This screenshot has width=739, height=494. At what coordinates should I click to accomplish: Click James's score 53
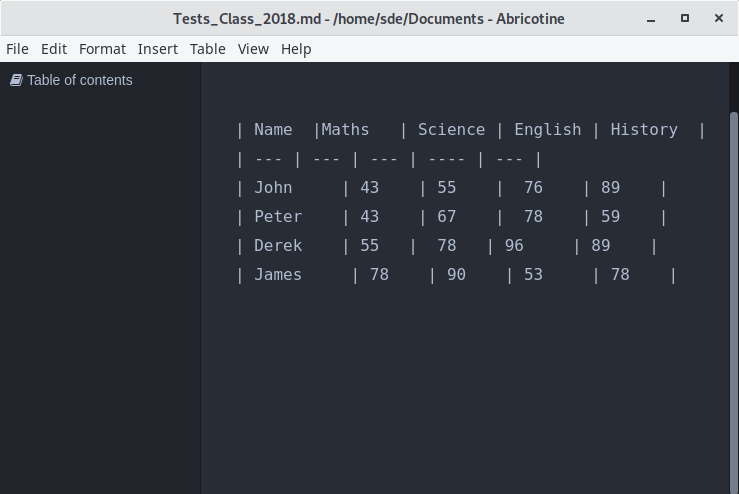tap(533, 275)
